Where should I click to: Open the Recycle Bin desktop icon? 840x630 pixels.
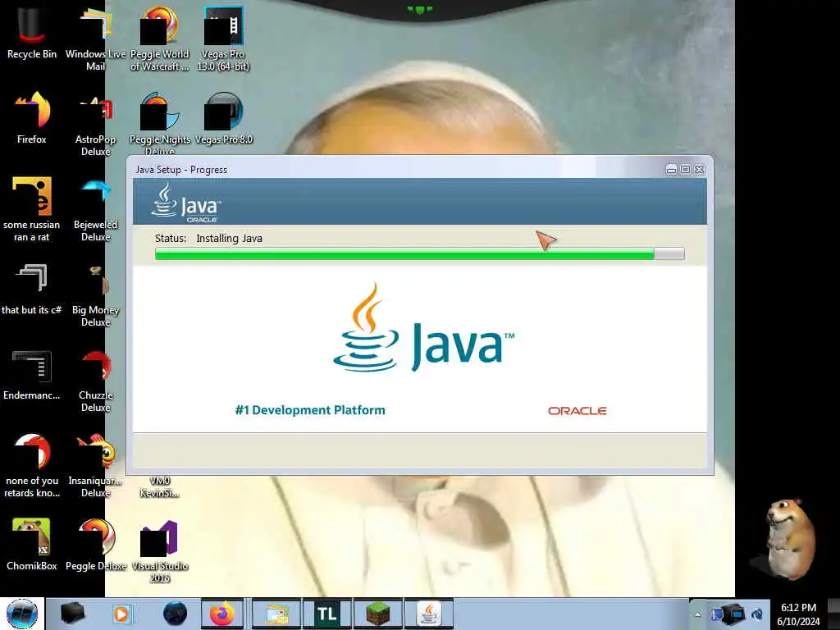[x=32, y=33]
